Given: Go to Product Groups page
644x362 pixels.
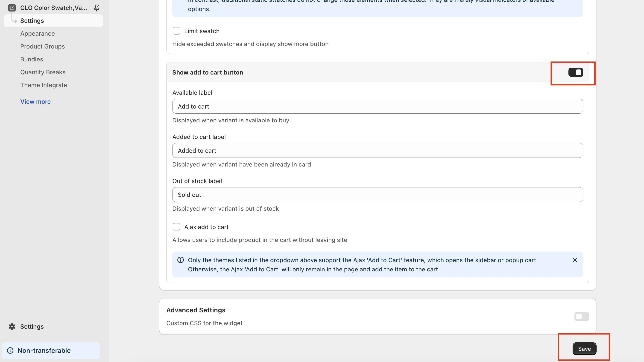Looking at the screenshot, I should (43, 46).
